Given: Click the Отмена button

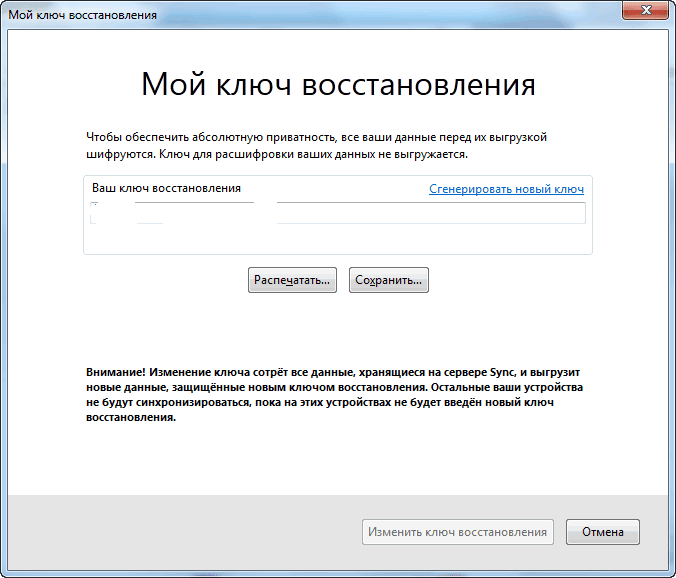Looking at the screenshot, I should pos(603,532).
